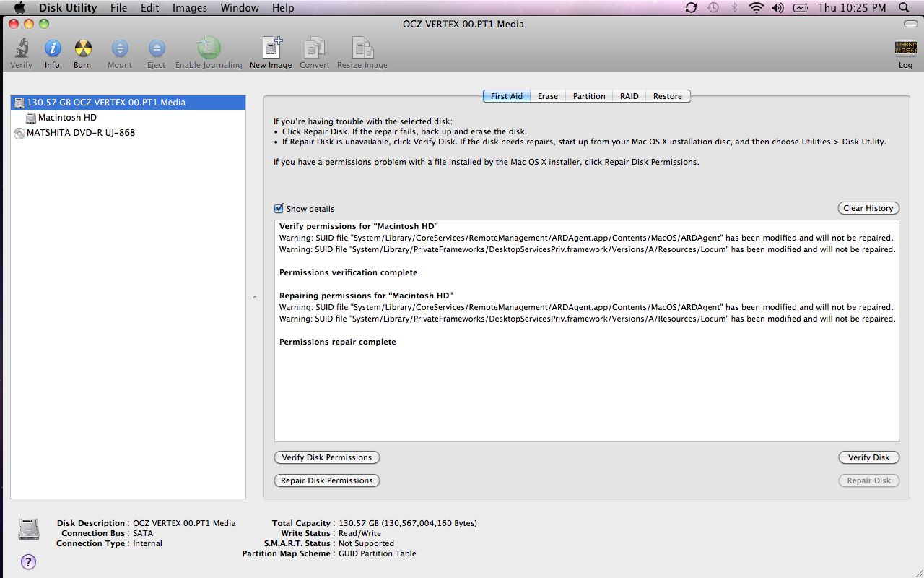Click the dimmed Repair Disk button
This screenshot has width=924, height=578.
point(868,480)
